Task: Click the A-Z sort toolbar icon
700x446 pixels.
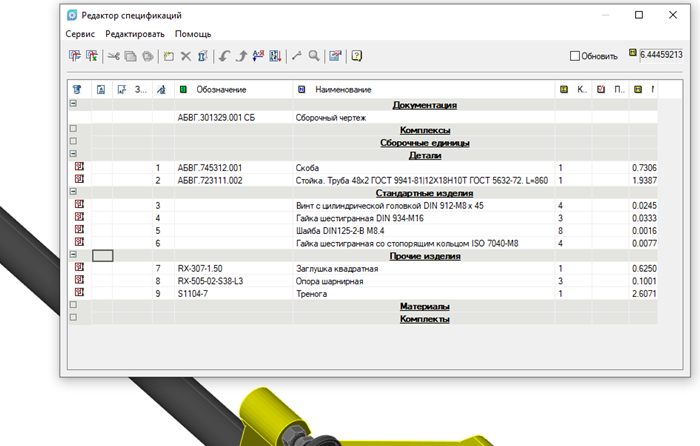Action: tap(257, 56)
